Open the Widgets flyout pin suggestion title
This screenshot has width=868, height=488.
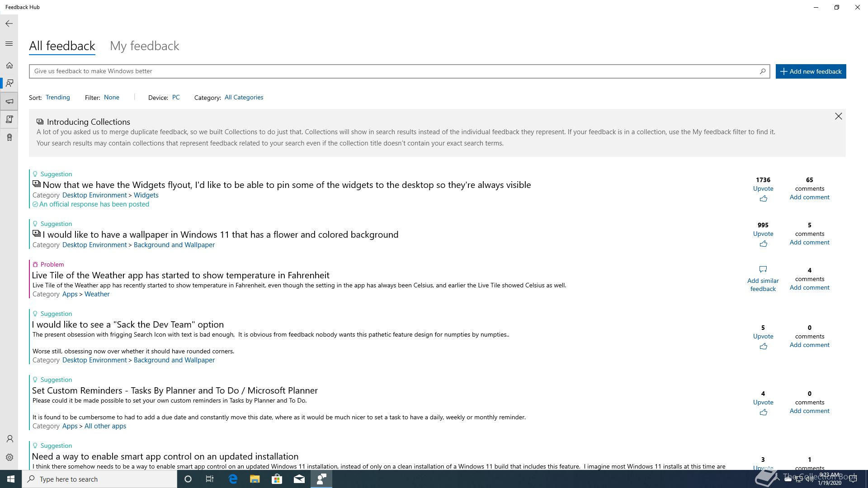click(287, 185)
